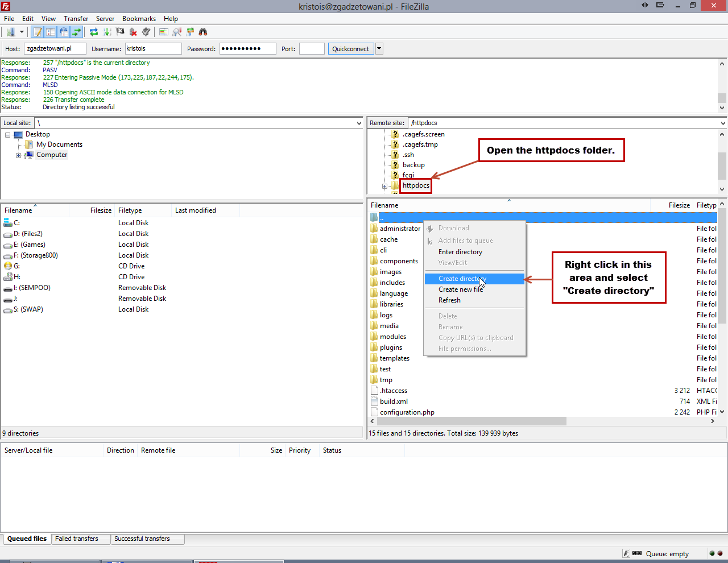Open the Quickconnect history dropdown
The width and height of the screenshot is (728, 563).
[379, 49]
